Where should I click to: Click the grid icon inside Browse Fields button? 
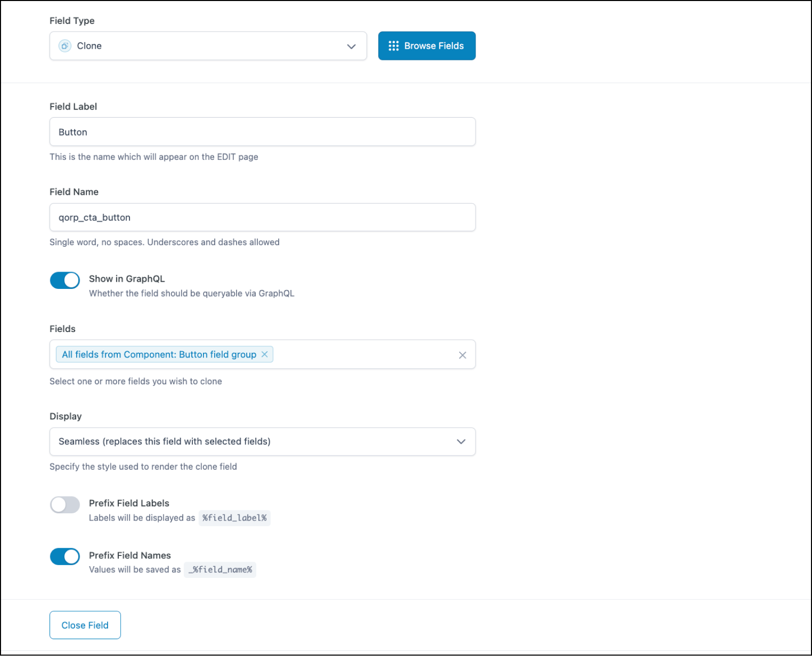point(393,46)
